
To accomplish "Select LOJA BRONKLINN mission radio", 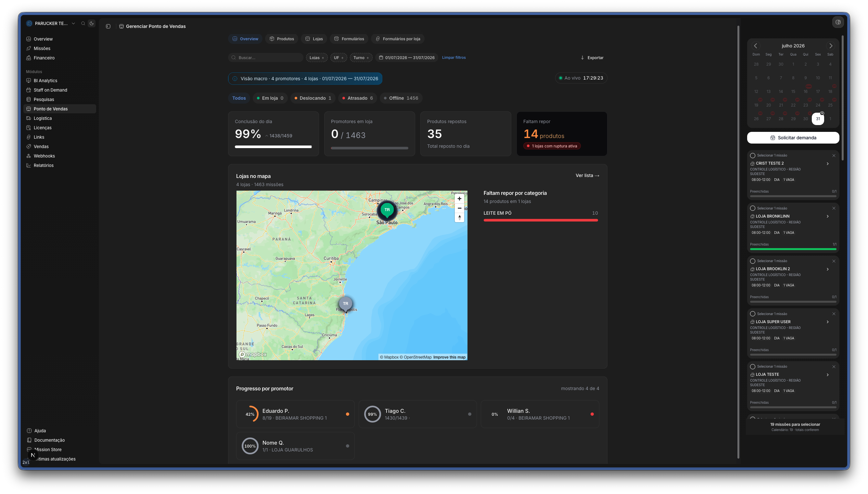I will coord(753,208).
